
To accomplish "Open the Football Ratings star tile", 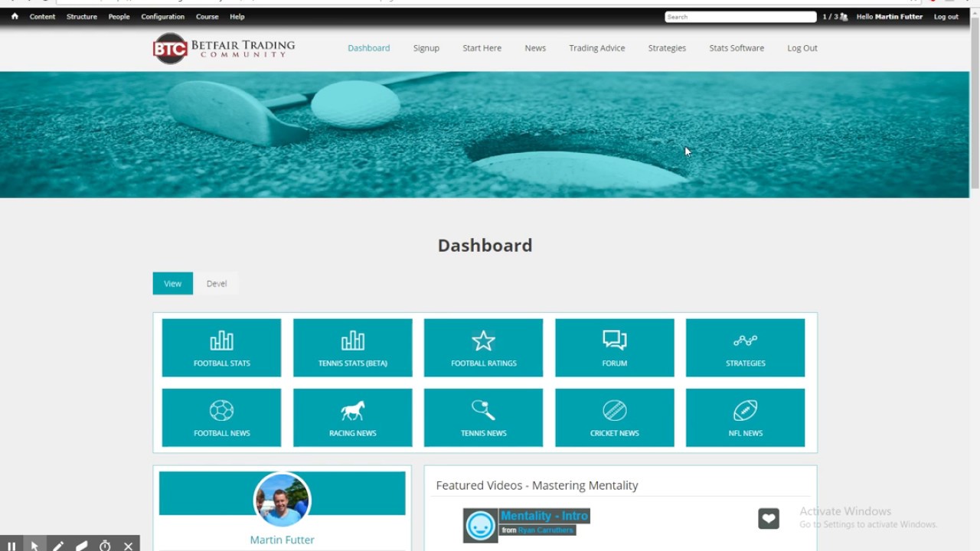I will (483, 348).
